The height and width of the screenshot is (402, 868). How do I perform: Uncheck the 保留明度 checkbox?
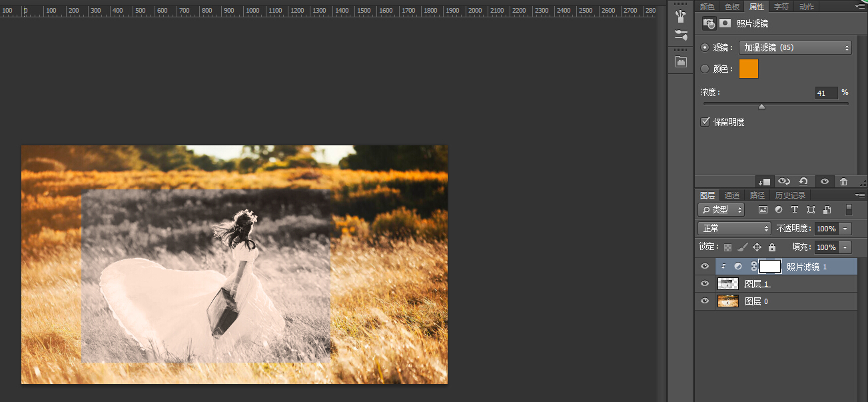tap(705, 122)
